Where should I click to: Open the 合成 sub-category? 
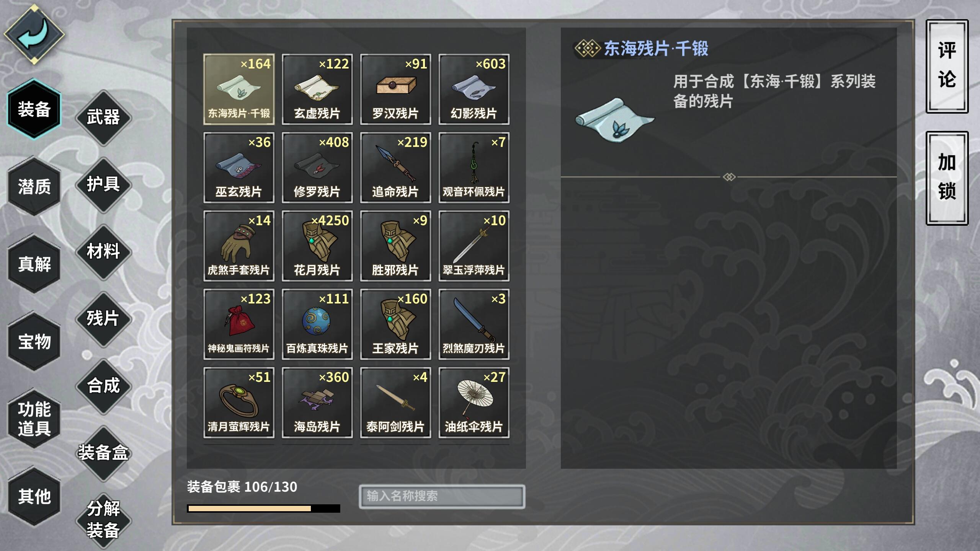[103, 386]
